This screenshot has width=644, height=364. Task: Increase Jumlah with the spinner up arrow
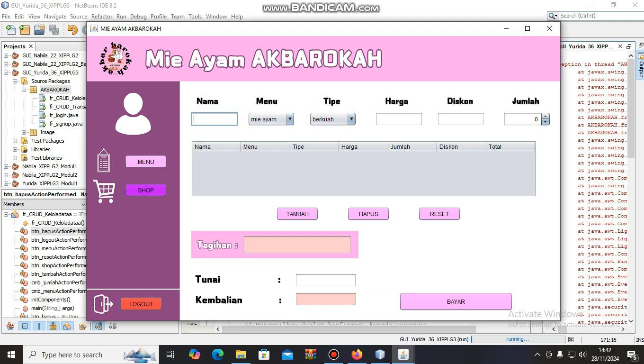(545, 117)
